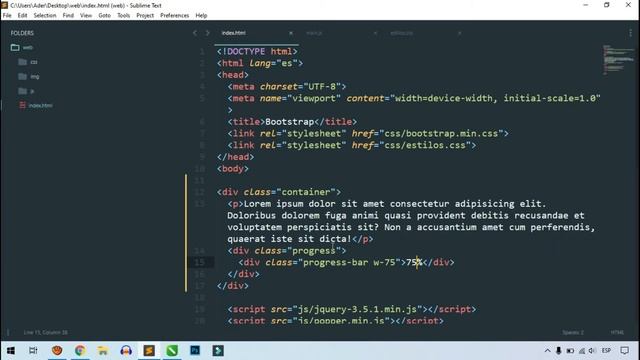Open the Spaces: 2 indentation selector
This screenshot has height=360, width=640.
click(x=573, y=333)
